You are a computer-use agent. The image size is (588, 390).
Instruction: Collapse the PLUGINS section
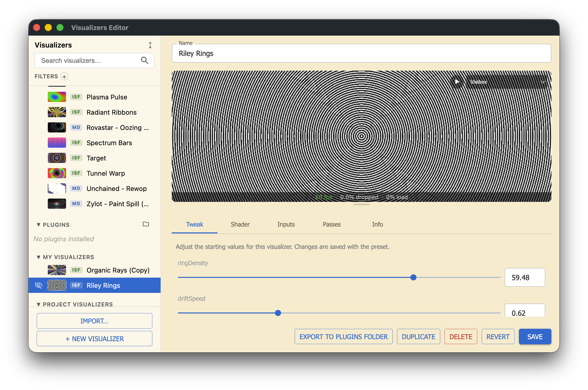39,225
